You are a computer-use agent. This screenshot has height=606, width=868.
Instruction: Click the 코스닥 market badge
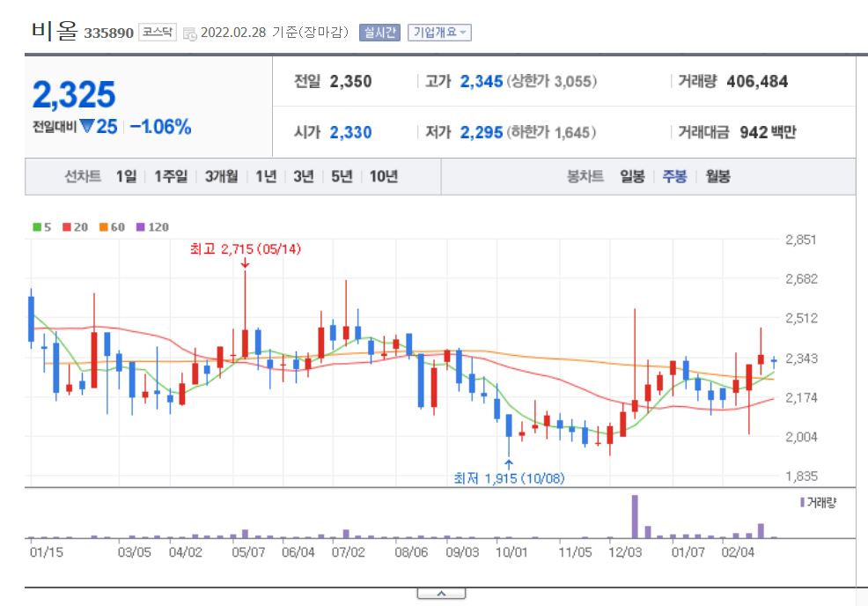tap(158, 32)
